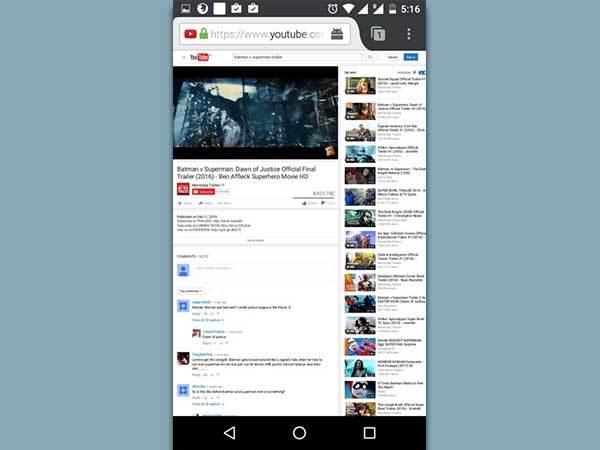
Task: Toggle the Autoplay switch in Up next
Action: click(x=422, y=73)
